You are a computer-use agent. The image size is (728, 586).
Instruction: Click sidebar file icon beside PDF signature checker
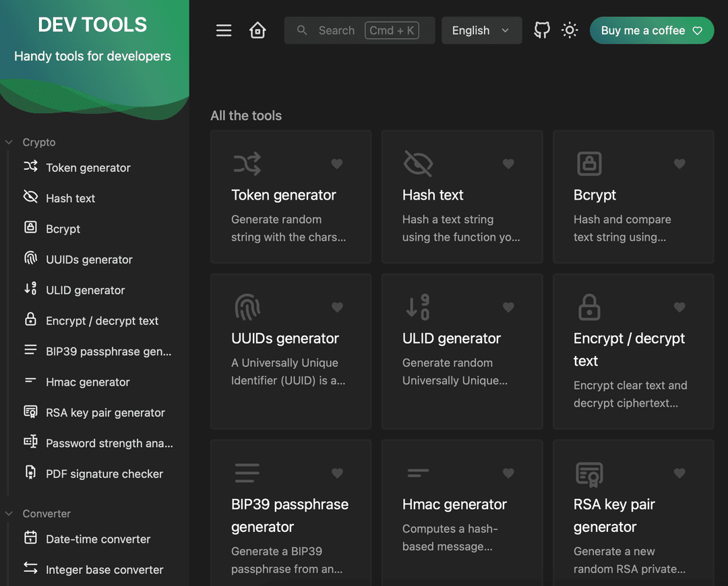click(x=30, y=472)
